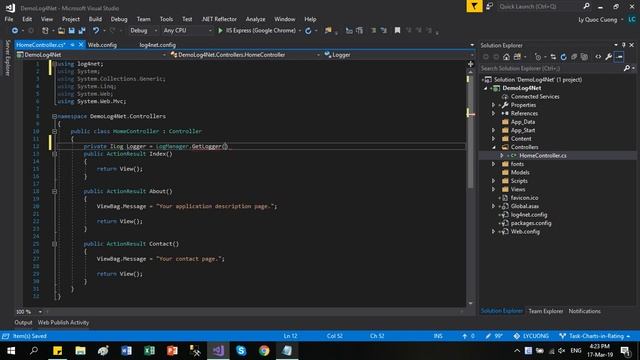This screenshot has width=640, height=360.
Task: Collapse the namespace outlining box in the editor
Action: [54, 116]
